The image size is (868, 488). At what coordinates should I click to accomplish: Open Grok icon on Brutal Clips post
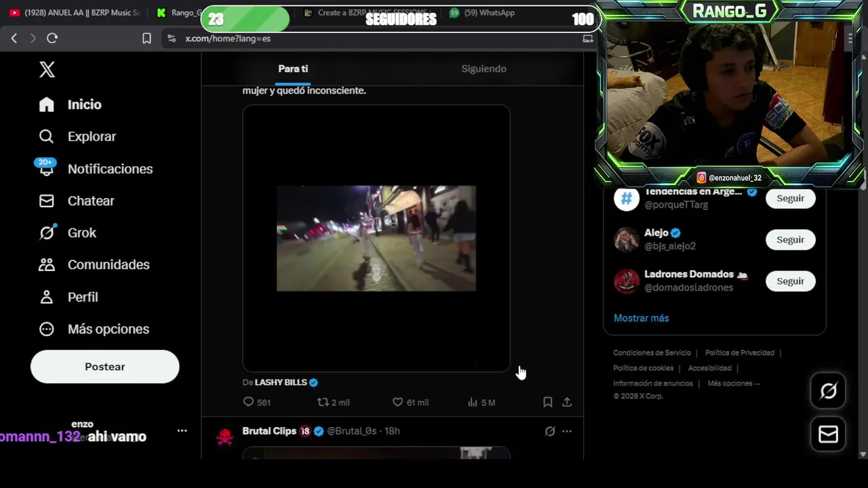[550, 431]
